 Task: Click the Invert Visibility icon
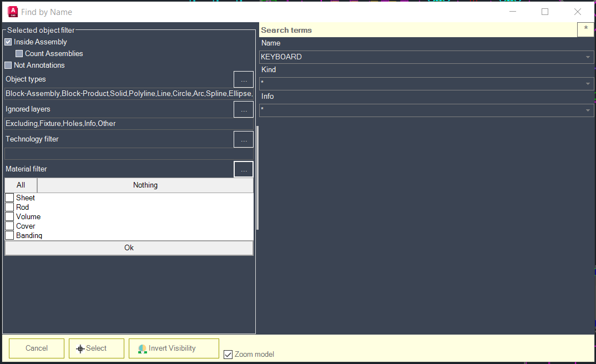point(143,349)
